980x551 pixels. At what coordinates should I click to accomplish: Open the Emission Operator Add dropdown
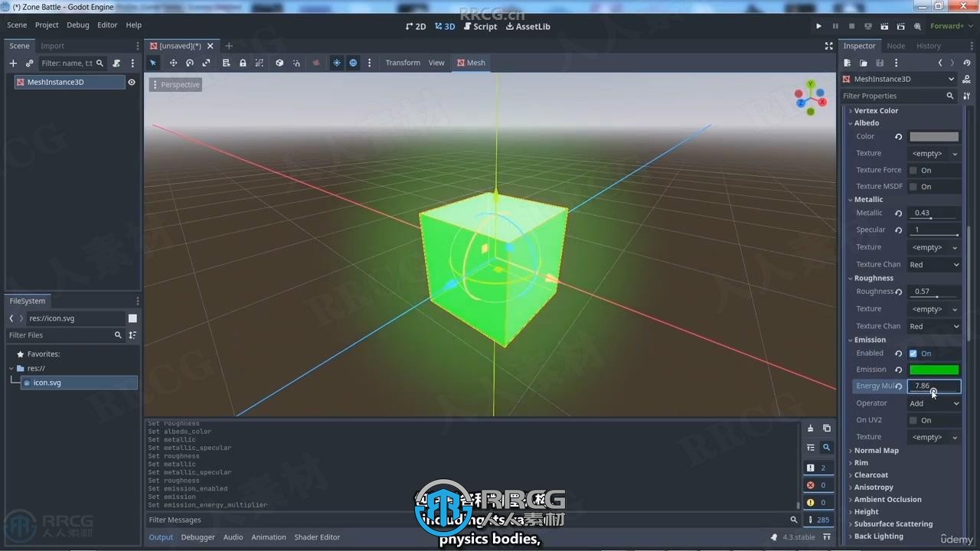(x=934, y=403)
